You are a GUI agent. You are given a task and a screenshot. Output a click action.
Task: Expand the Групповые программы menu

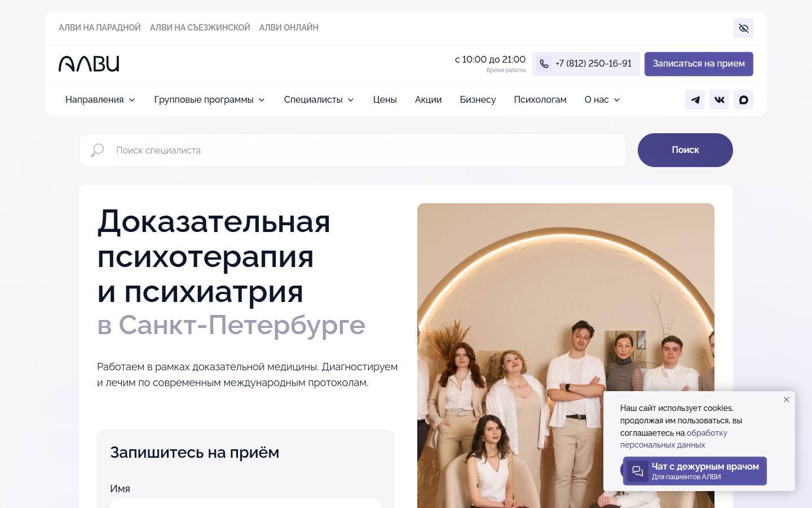click(209, 100)
